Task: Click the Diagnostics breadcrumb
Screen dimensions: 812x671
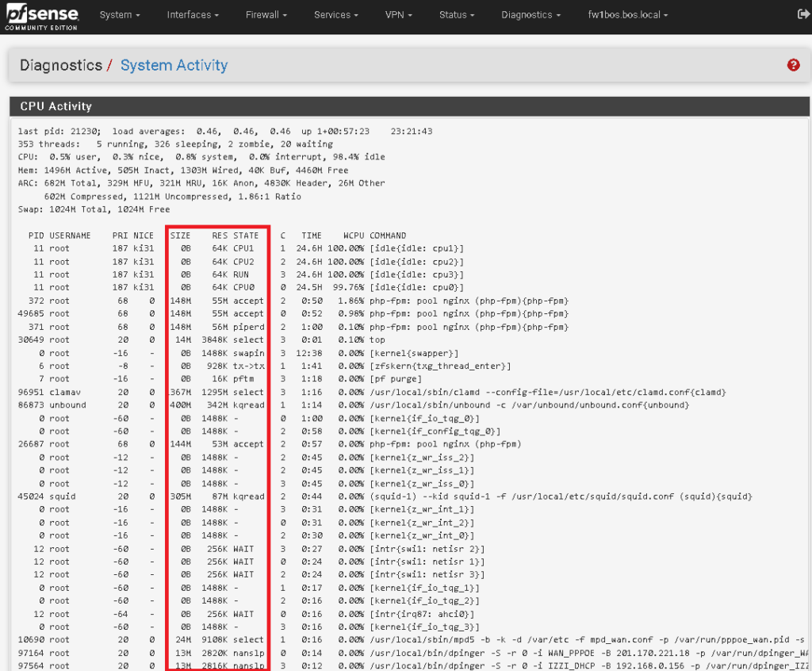Action: pos(61,65)
